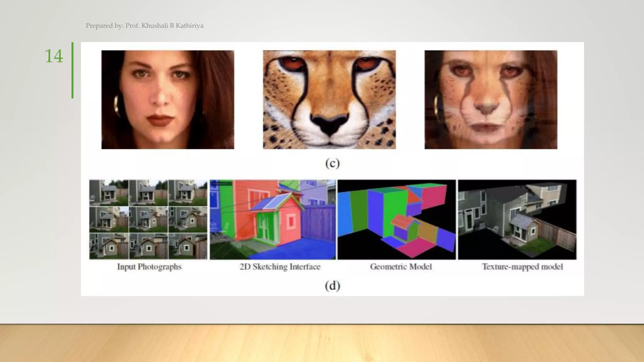This screenshot has height=362, width=644.
Task: Click the 'Geometric Model' caption
Action: pyautogui.click(x=401, y=267)
